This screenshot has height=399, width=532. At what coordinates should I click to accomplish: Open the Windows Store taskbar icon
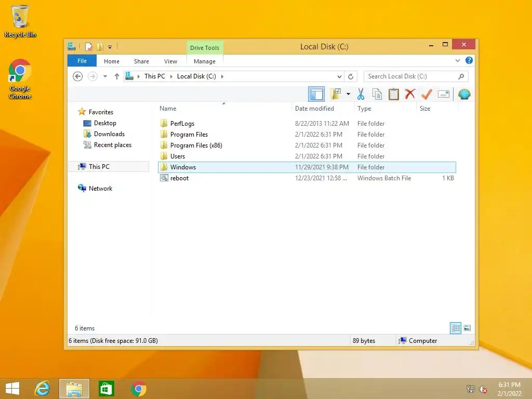106,389
